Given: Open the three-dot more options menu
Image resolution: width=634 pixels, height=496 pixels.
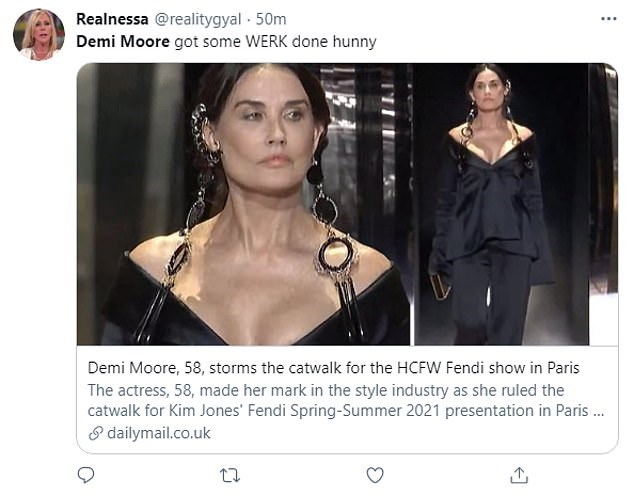Looking at the screenshot, I should [608, 19].
